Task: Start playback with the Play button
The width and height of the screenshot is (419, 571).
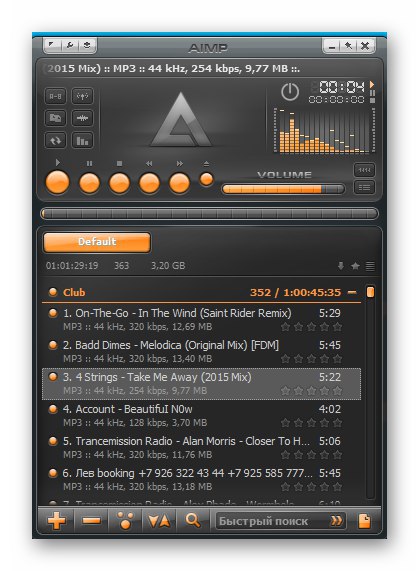Action: 58,182
